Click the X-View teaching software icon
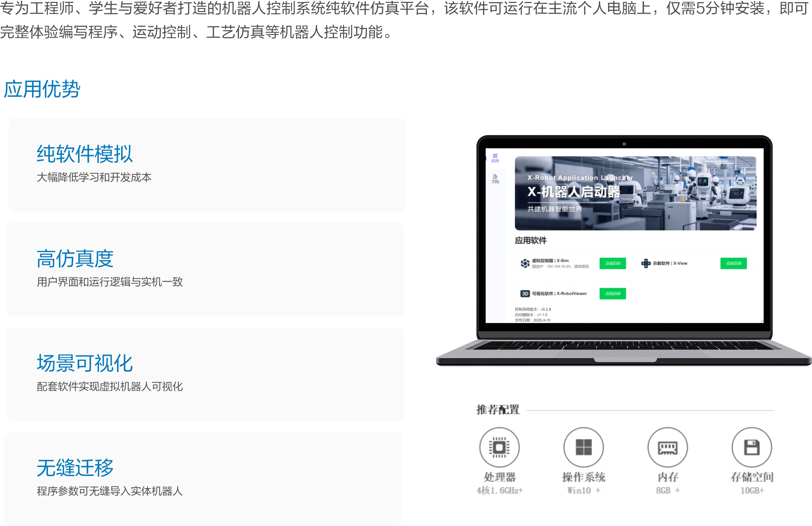This screenshot has width=812, height=526. tap(646, 263)
